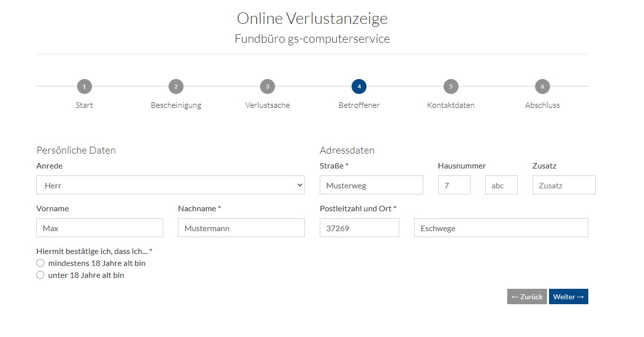Screen dimensions: 644x337
Task: Click step 6 Abschluss circle
Action: click(x=542, y=86)
